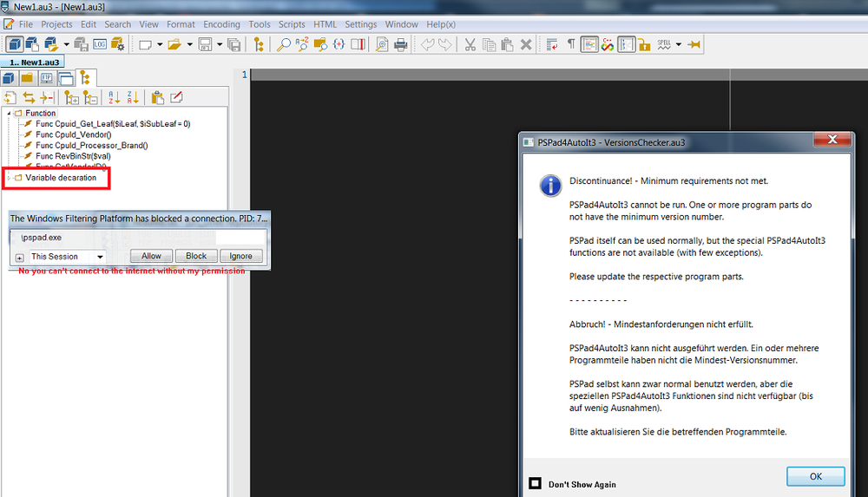Click OK in the VersionsChecker dialog

point(815,476)
